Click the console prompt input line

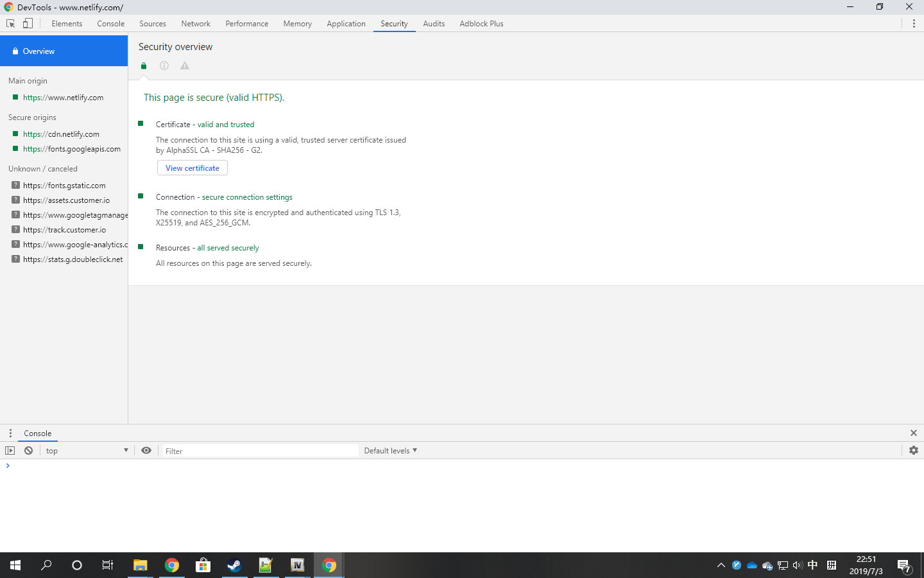click(x=462, y=466)
